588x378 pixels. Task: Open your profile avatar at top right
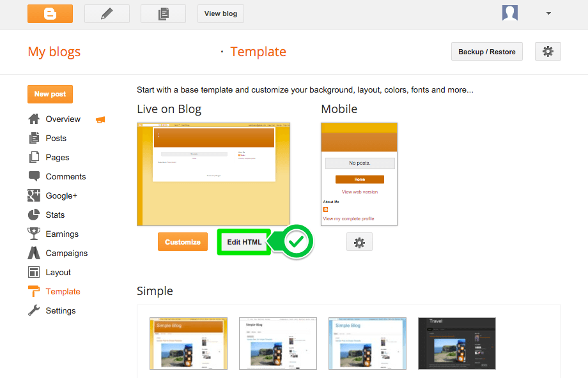click(x=509, y=13)
